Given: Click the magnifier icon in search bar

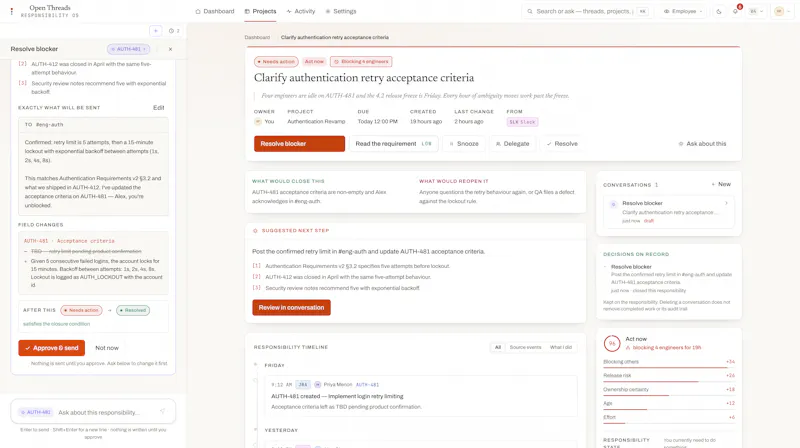Looking at the screenshot, I should pyautogui.click(x=530, y=11).
